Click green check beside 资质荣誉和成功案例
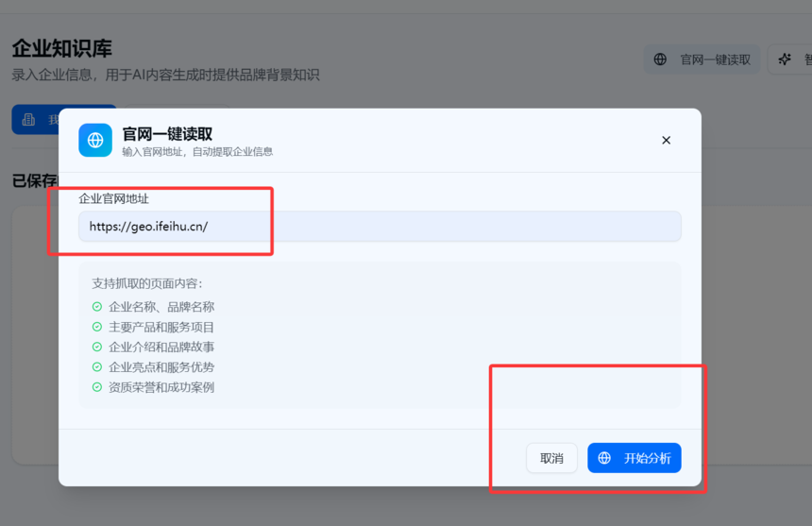 (x=97, y=387)
